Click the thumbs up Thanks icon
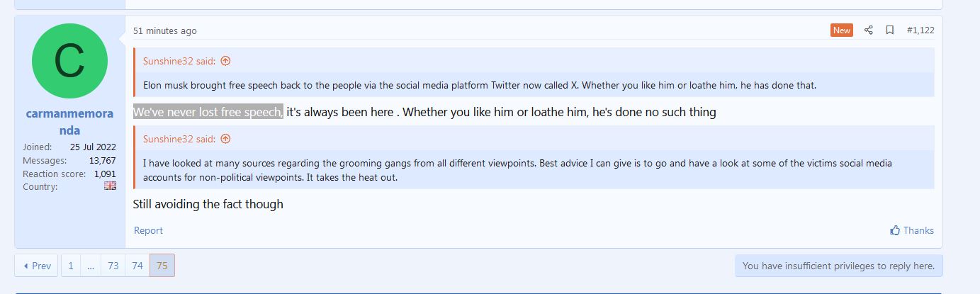This screenshot has width=980, height=294. click(895, 230)
